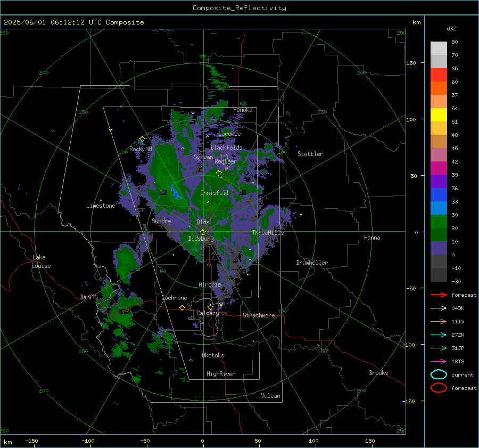
Task: Click the Vulcan city label
Action: point(270,396)
